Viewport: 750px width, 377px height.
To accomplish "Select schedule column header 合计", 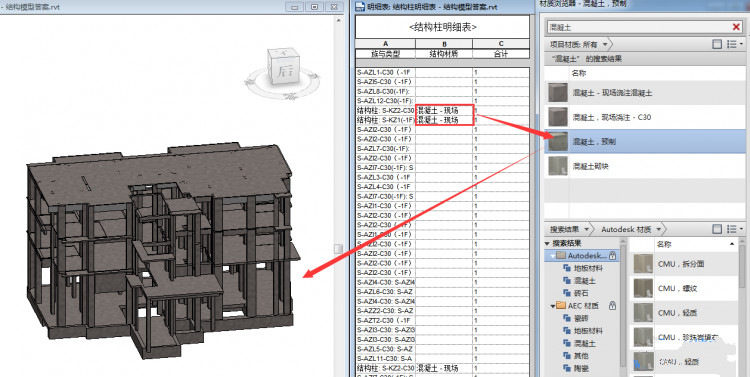I will (x=501, y=54).
